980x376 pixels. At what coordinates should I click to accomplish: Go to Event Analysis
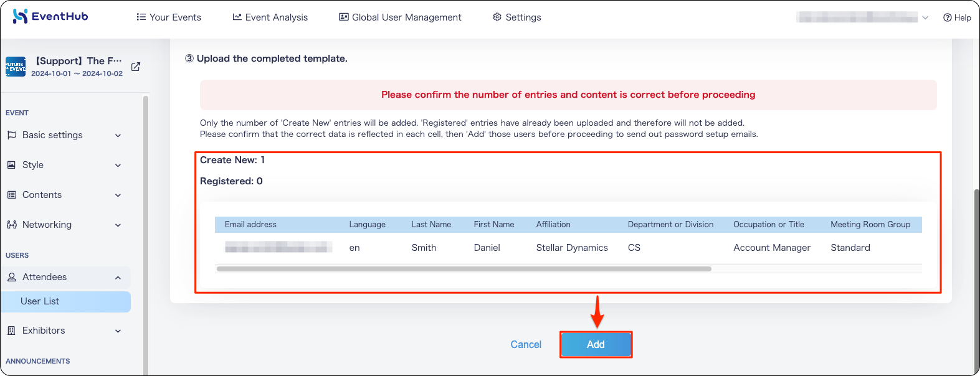pos(270,17)
